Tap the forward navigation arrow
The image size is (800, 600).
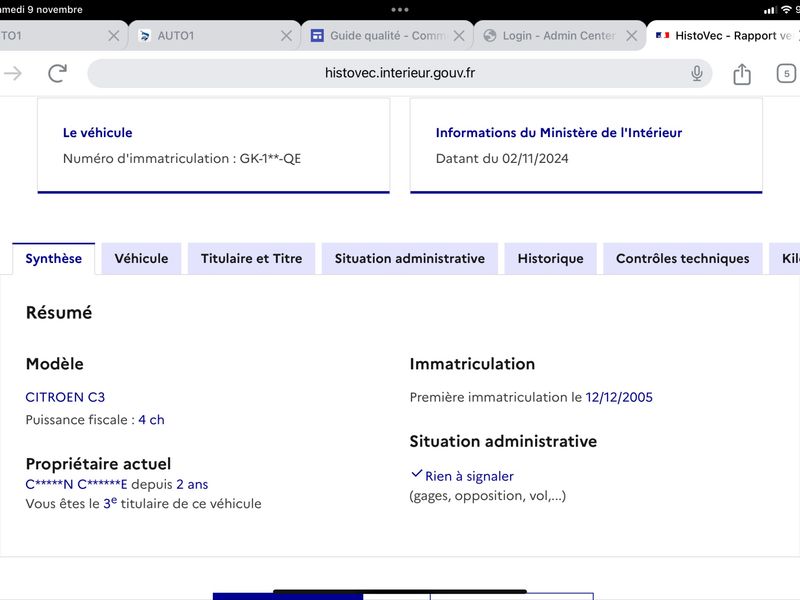(x=13, y=73)
